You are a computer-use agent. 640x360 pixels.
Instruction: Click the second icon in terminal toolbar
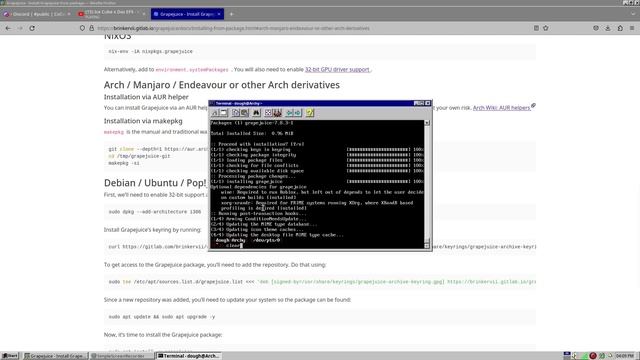(x=224, y=113)
